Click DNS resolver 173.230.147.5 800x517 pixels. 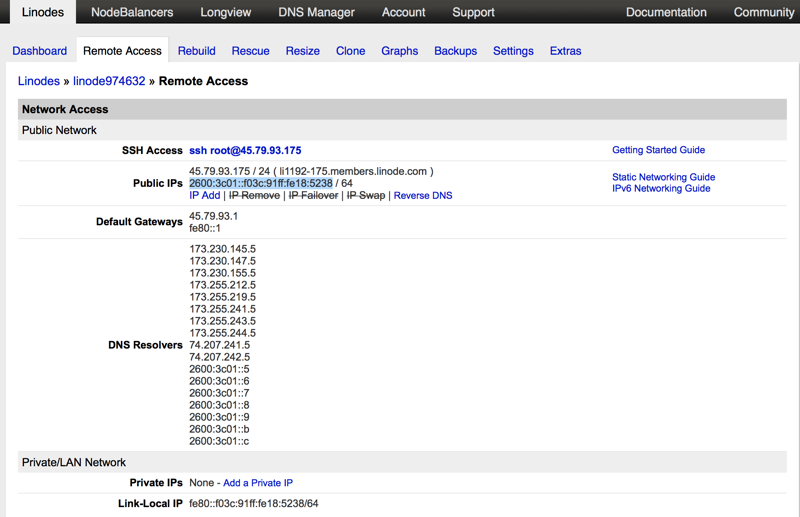pyautogui.click(x=222, y=261)
